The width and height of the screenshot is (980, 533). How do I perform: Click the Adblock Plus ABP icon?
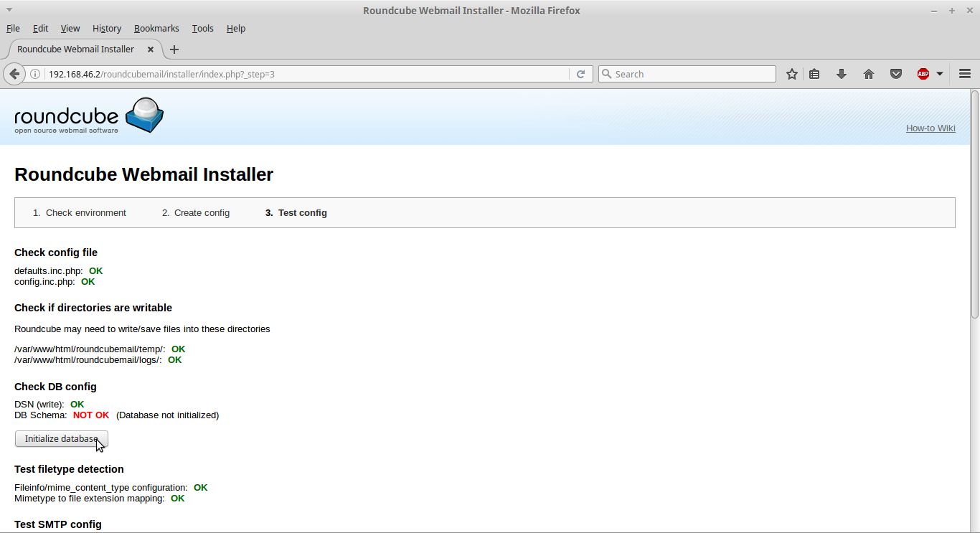click(923, 74)
